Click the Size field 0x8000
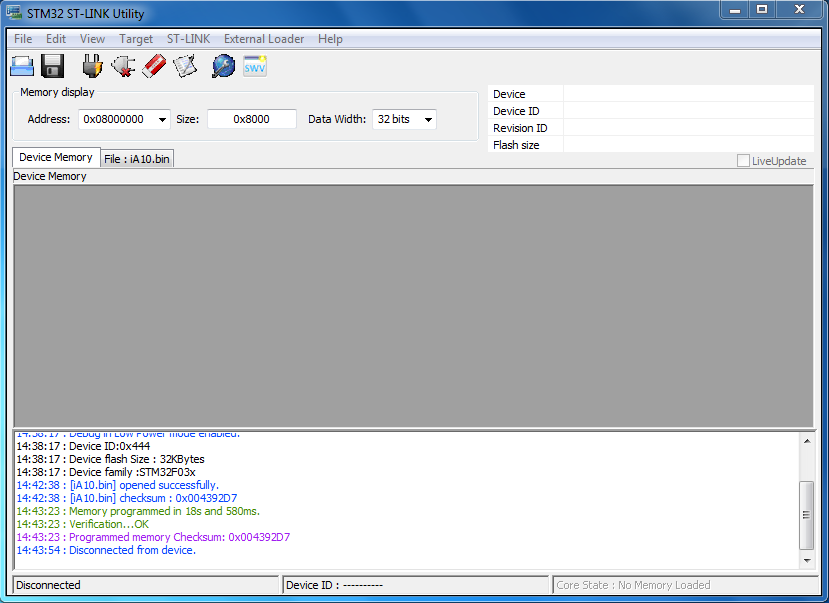The height and width of the screenshot is (603, 829). [252, 119]
